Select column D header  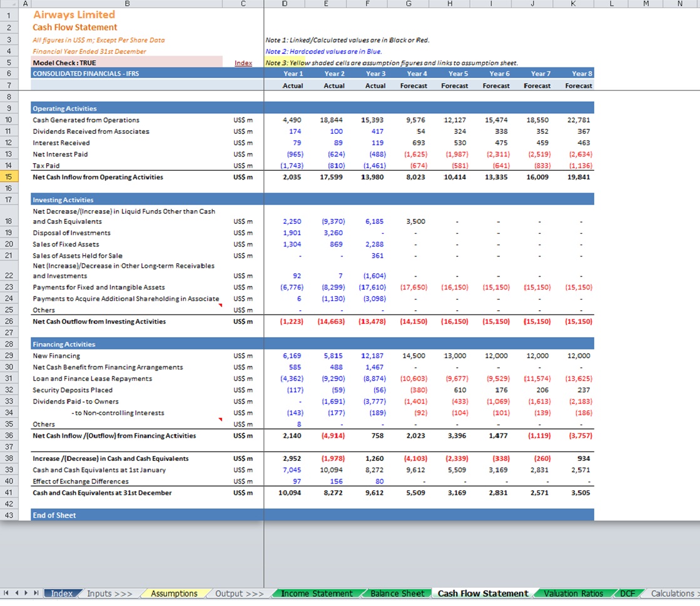(285, 4)
